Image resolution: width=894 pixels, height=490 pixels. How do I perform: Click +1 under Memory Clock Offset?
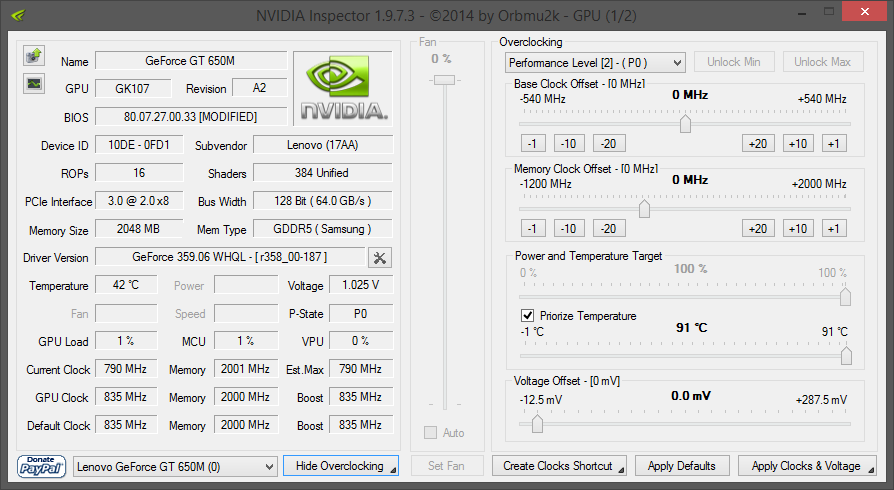coord(834,229)
